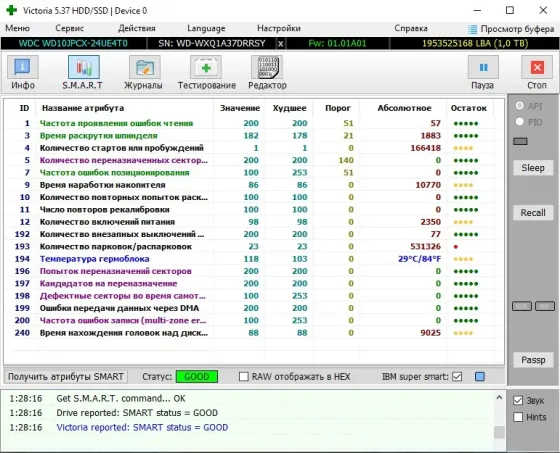Open the Журналы logs icon
This screenshot has width=560, height=453.
tap(144, 68)
